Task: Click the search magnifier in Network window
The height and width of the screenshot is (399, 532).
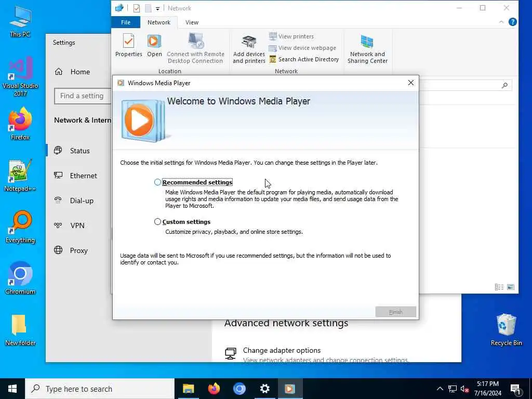Action: pyautogui.click(x=504, y=85)
